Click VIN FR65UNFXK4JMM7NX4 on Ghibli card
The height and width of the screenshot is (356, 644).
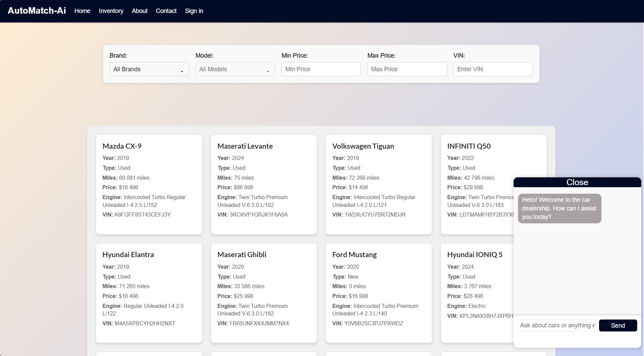(259, 324)
